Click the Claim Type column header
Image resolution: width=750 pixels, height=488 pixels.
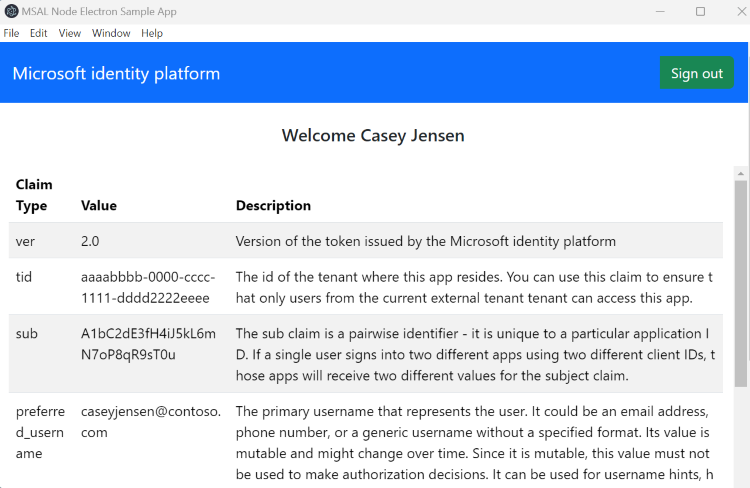(x=34, y=195)
